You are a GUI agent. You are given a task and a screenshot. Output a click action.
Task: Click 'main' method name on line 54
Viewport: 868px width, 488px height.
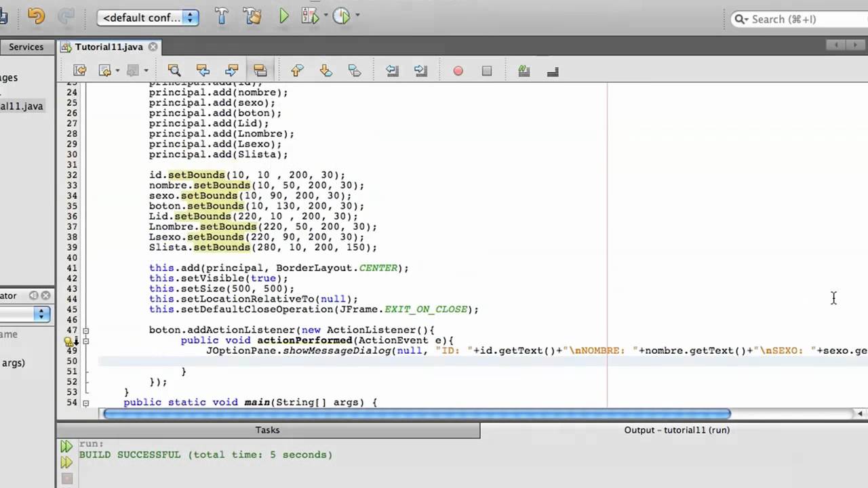click(257, 403)
